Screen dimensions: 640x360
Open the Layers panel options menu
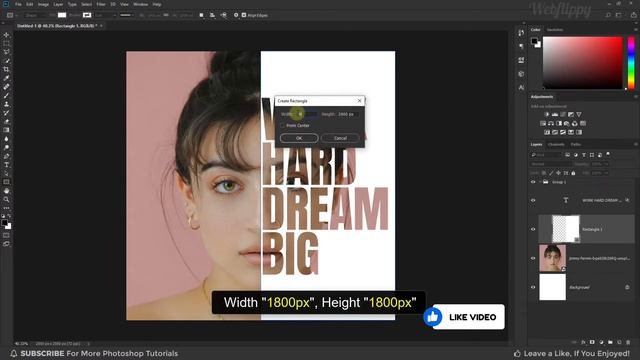[636, 144]
